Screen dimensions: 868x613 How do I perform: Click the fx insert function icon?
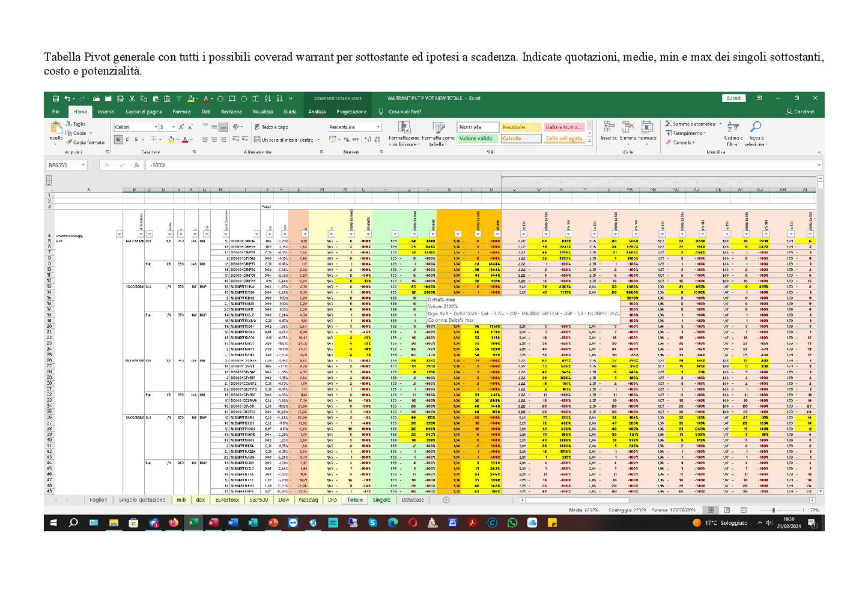tap(137, 165)
